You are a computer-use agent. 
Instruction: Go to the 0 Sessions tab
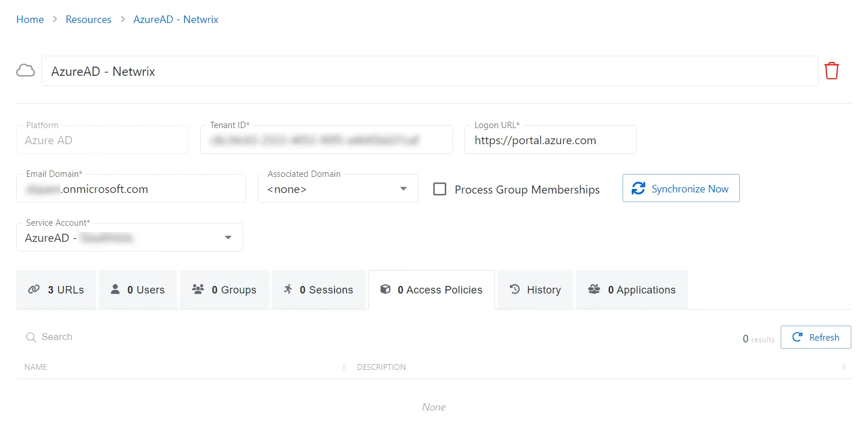[318, 289]
